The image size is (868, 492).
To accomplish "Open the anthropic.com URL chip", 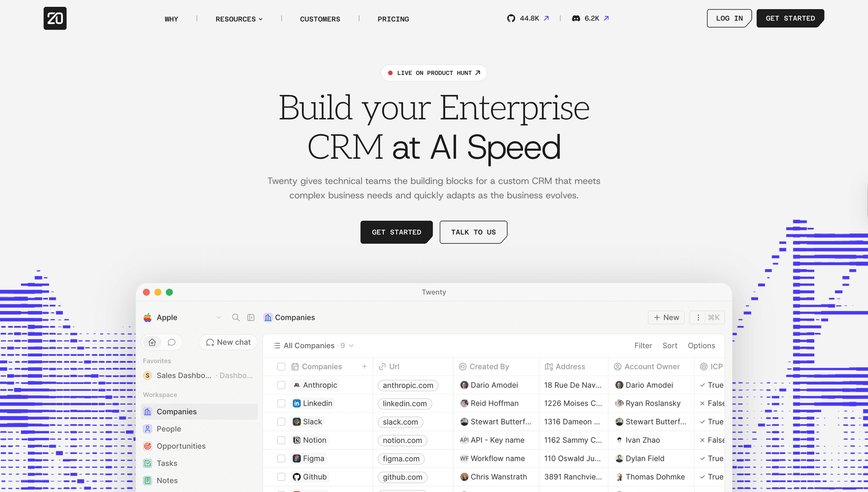I will [408, 385].
